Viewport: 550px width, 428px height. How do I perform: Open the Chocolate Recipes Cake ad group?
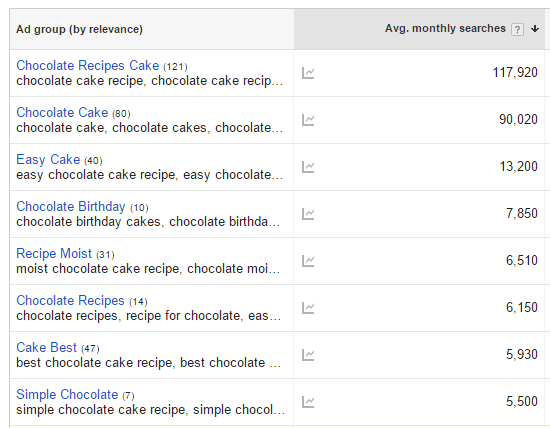[x=88, y=66]
